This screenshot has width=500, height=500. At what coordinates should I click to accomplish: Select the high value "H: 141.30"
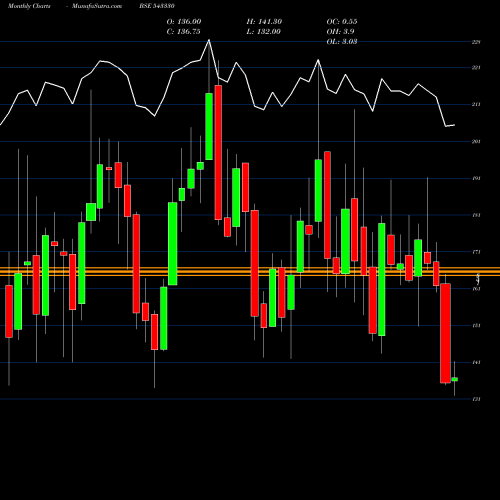pos(264,22)
